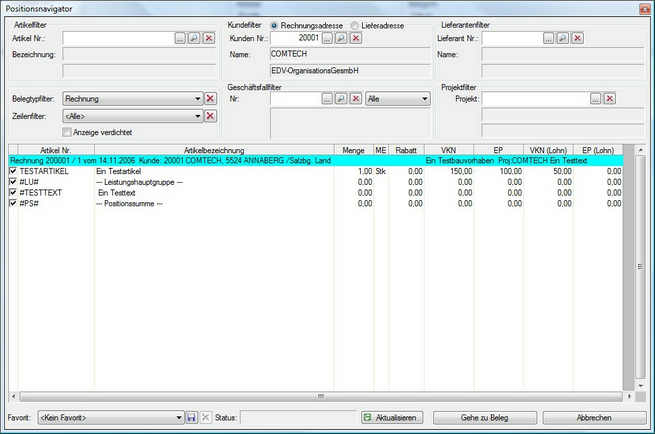Uncheck the TESTARTIKEL row checkbox
Image resolution: width=655 pixels, height=434 pixels.
pos(13,171)
